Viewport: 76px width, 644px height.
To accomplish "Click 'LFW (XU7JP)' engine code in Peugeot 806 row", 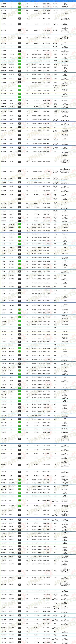I will coord(65,388).
